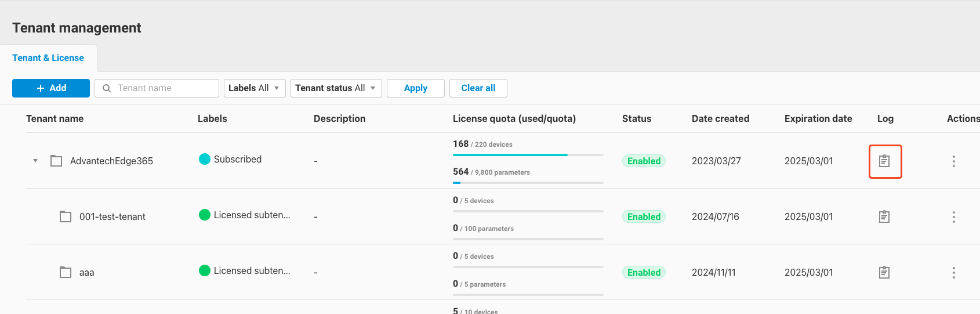This screenshot has height=314, width=980.
Task: Open actions menu for aaa tenant
Action: point(953,273)
